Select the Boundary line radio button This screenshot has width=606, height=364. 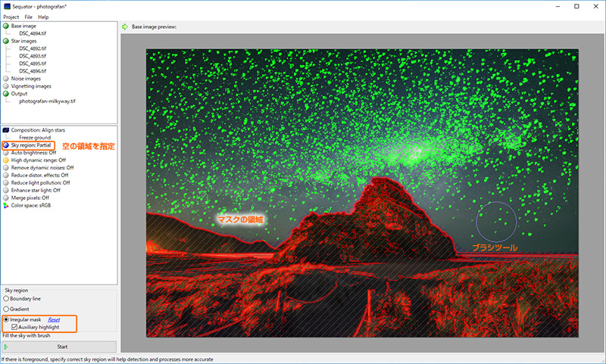6,298
